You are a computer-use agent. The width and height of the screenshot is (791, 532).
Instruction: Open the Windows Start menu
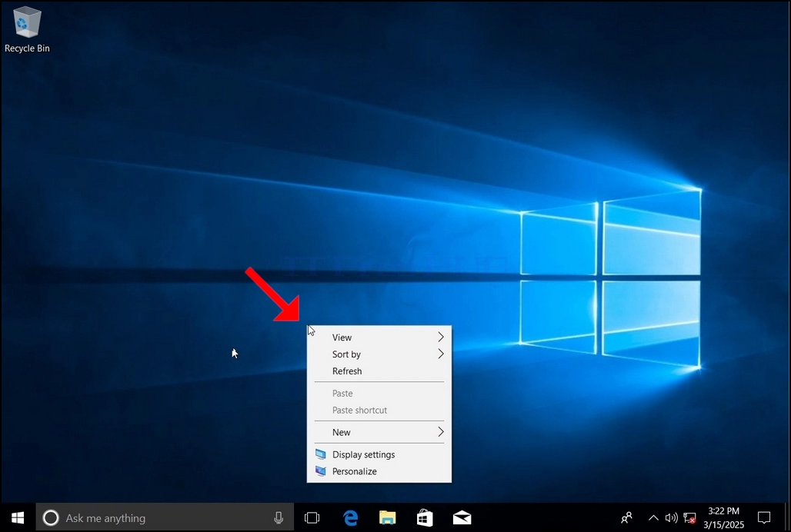pyautogui.click(x=18, y=518)
